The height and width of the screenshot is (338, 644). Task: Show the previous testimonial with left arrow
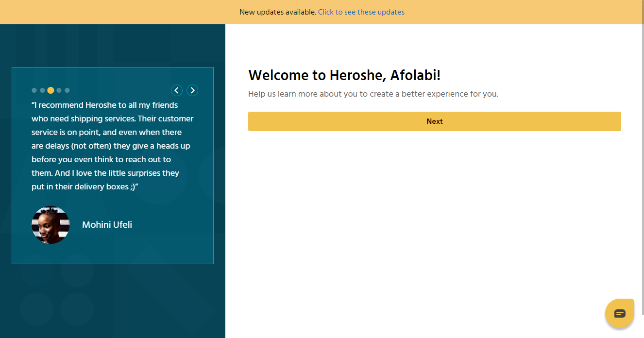pos(177,90)
